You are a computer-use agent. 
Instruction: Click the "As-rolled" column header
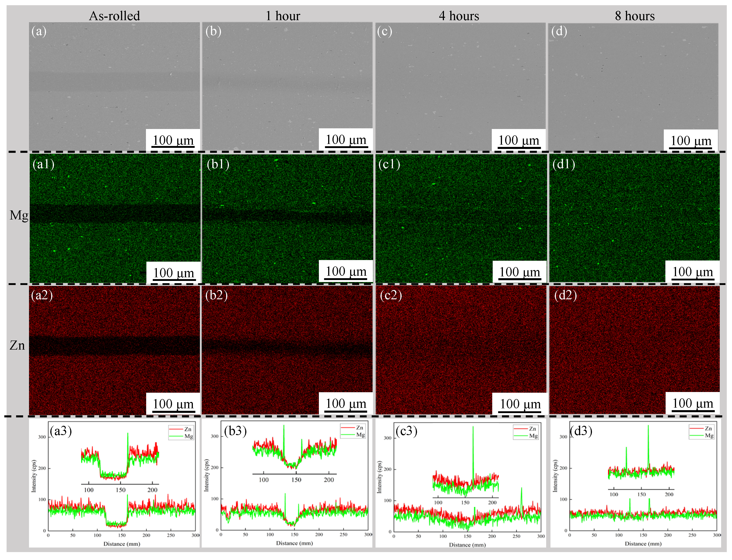pyautogui.click(x=114, y=16)
